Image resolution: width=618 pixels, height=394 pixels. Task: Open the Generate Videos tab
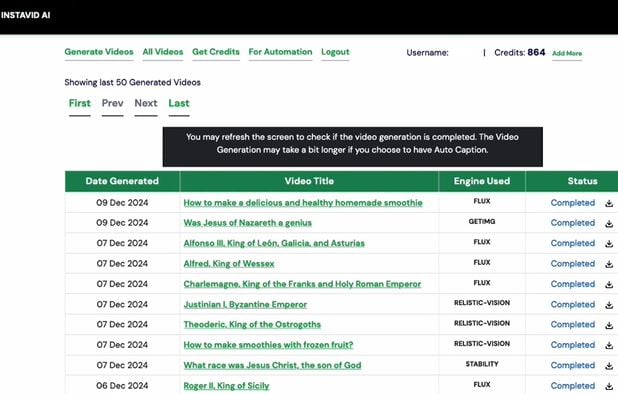point(99,52)
